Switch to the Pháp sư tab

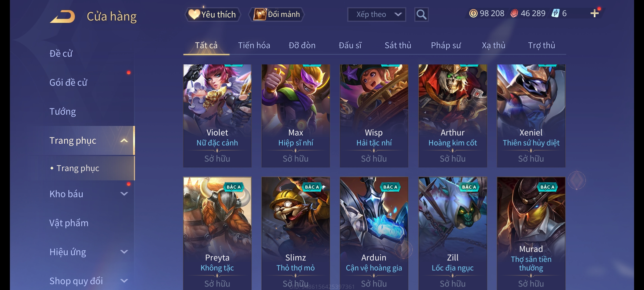pyautogui.click(x=446, y=45)
